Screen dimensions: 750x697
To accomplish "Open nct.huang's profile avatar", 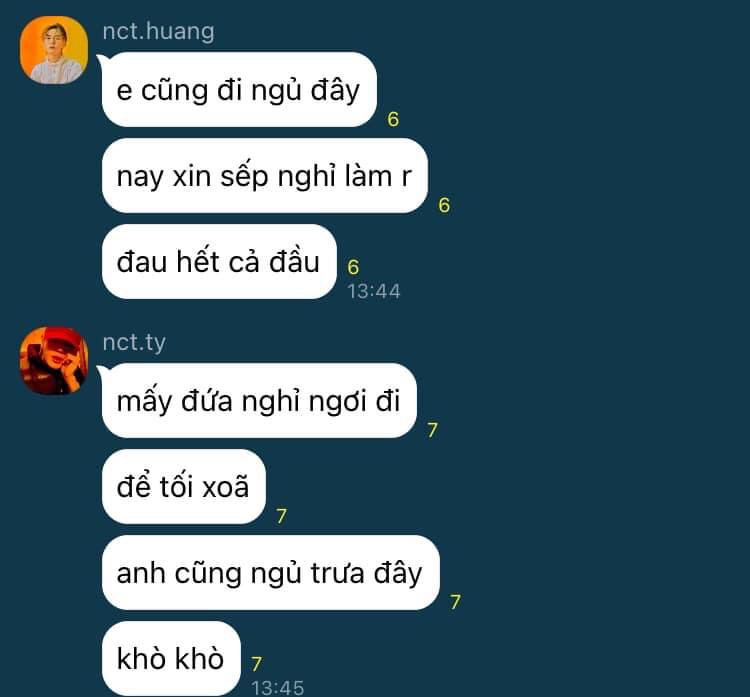I will pyautogui.click(x=54, y=50).
